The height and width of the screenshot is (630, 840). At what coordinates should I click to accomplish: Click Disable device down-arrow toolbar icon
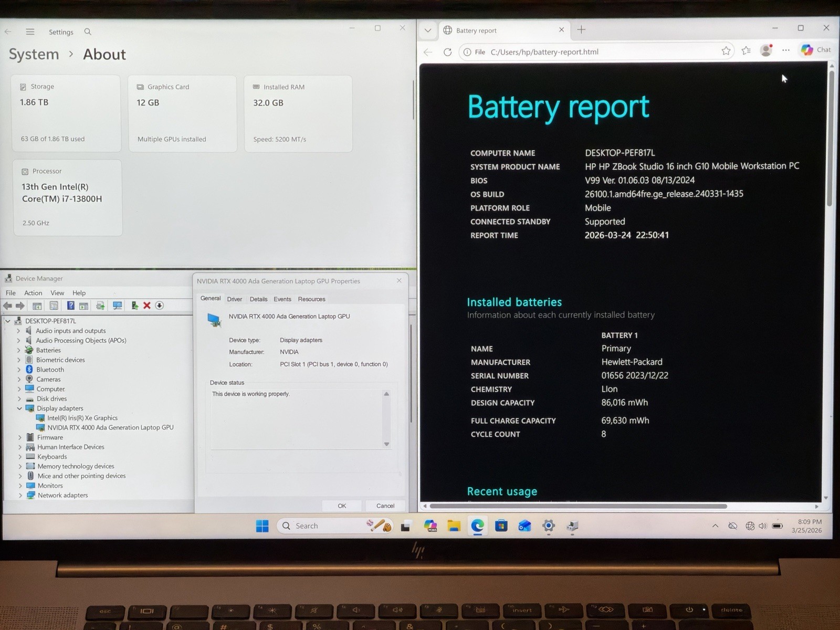[160, 306]
